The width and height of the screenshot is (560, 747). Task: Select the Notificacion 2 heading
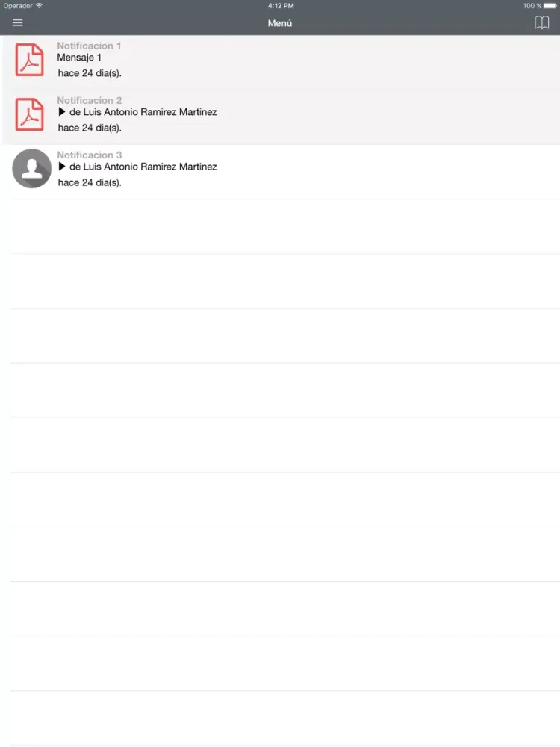[90, 101]
